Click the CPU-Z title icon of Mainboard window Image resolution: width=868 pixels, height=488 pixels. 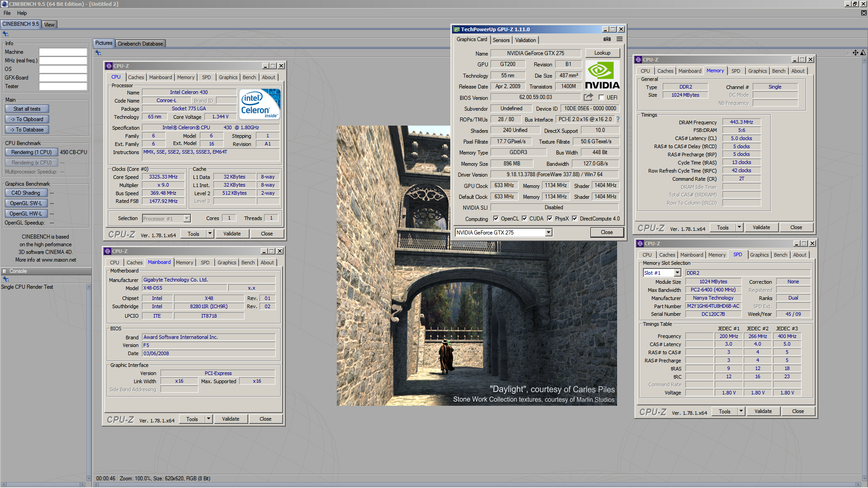point(108,251)
